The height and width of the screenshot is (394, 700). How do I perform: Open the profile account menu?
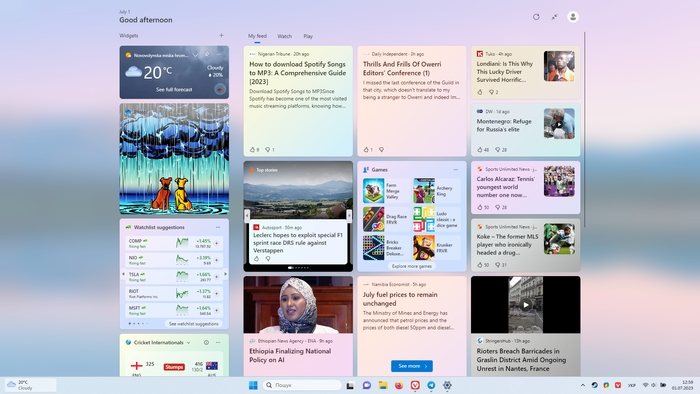click(573, 17)
